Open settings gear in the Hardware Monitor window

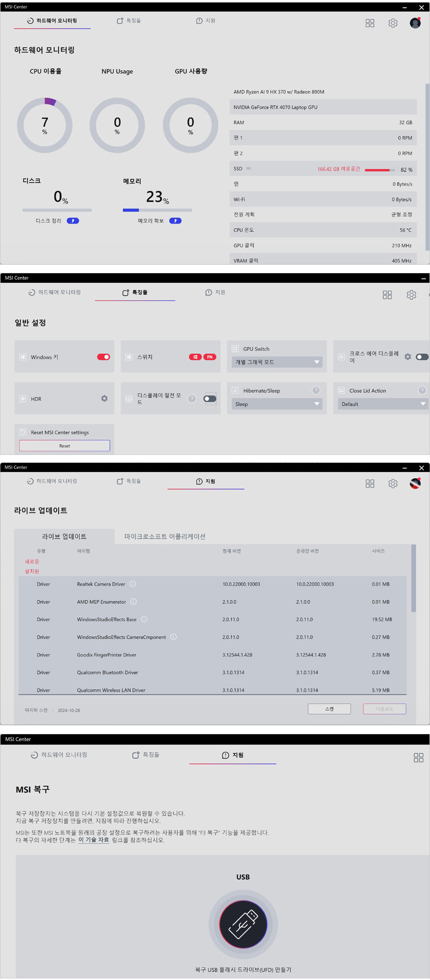393,23
